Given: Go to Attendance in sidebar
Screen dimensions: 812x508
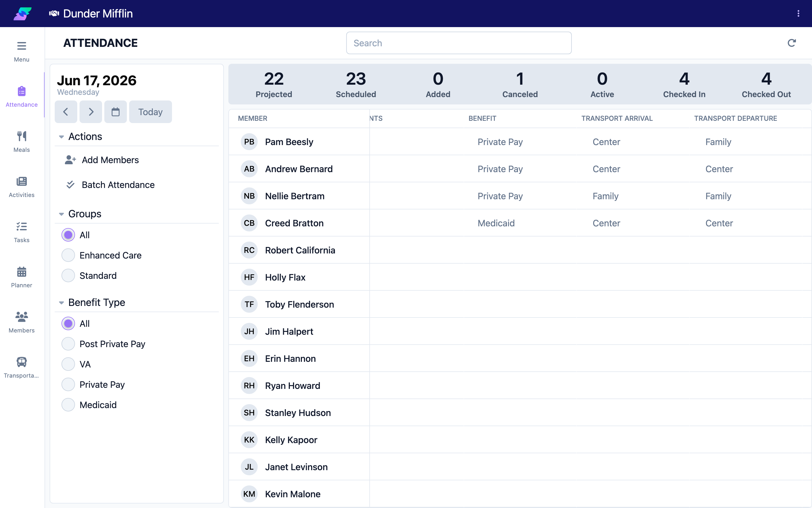Looking at the screenshot, I should coord(21,96).
